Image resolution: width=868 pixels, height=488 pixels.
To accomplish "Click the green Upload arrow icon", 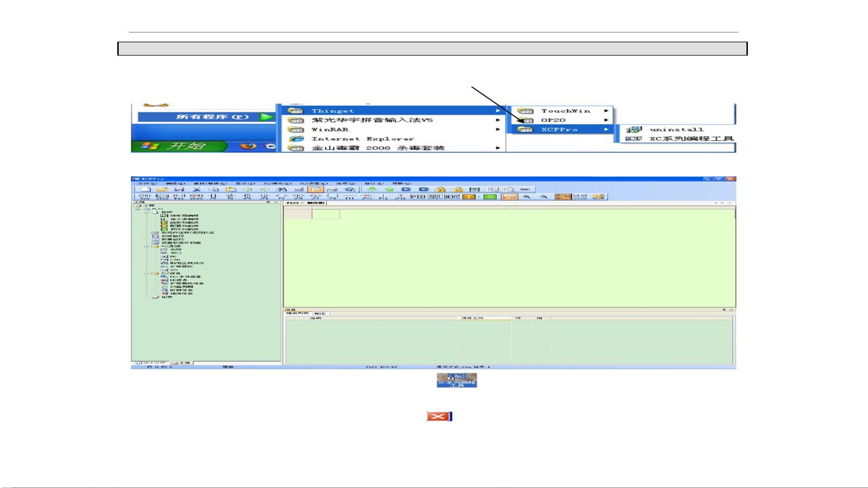I will pos(389,189).
